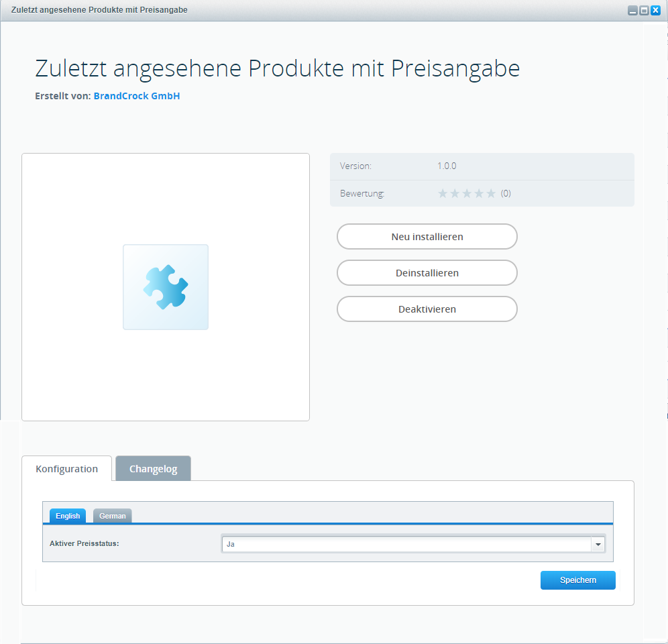Maximize the plugin details window
The height and width of the screenshot is (644, 668).
(x=644, y=10)
